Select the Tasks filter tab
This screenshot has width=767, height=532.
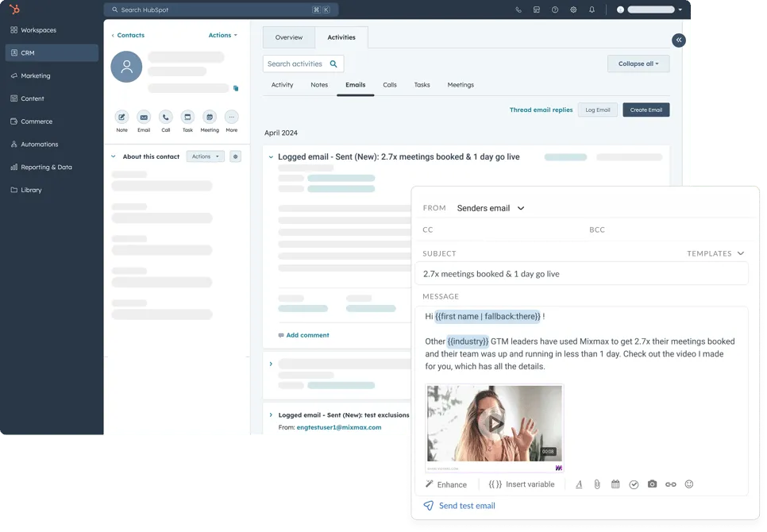pos(422,85)
